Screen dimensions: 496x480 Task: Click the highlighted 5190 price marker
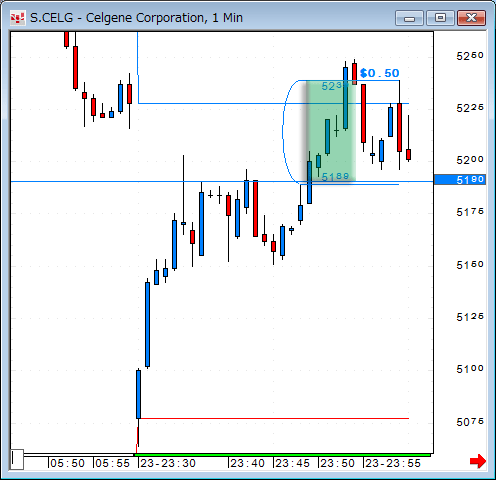[460, 180]
